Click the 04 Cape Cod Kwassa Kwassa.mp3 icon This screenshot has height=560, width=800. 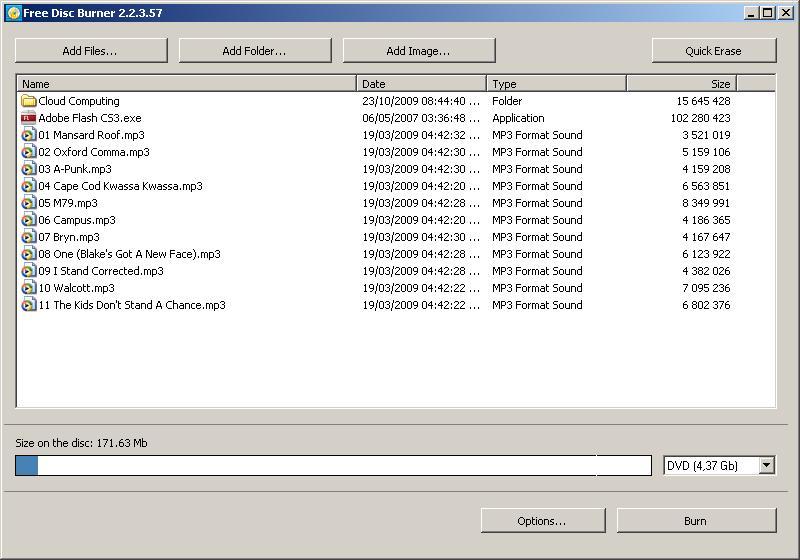(29, 186)
